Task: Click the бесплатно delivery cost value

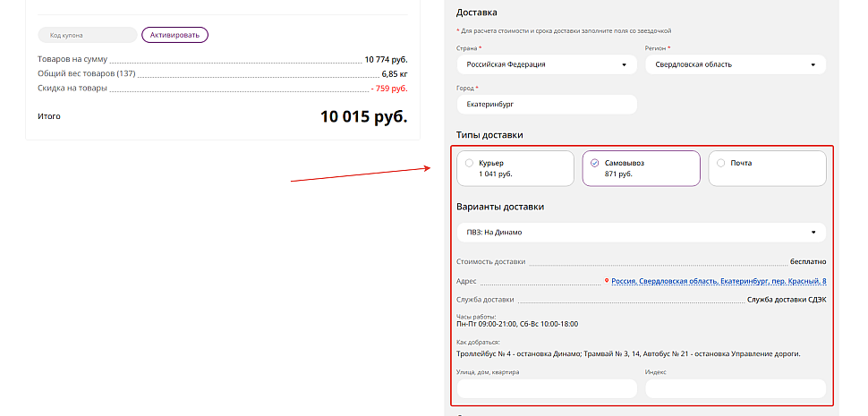Action: coord(807,262)
